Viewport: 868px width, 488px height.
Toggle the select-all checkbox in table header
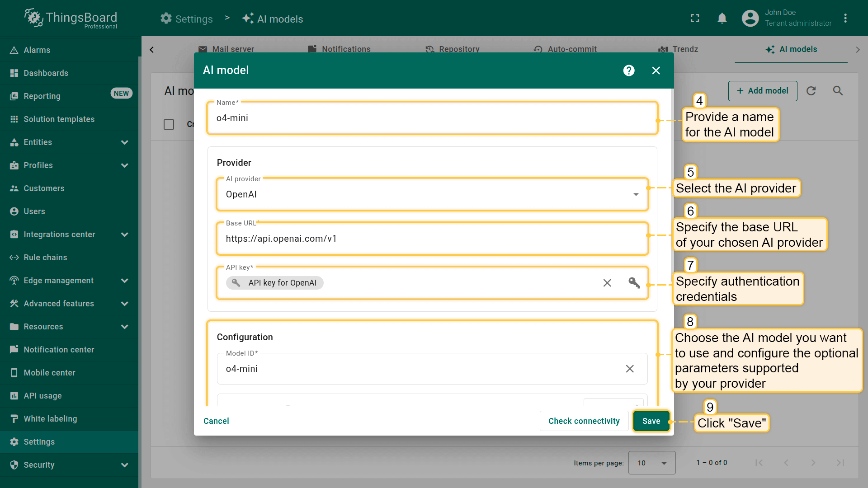pos(169,124)
